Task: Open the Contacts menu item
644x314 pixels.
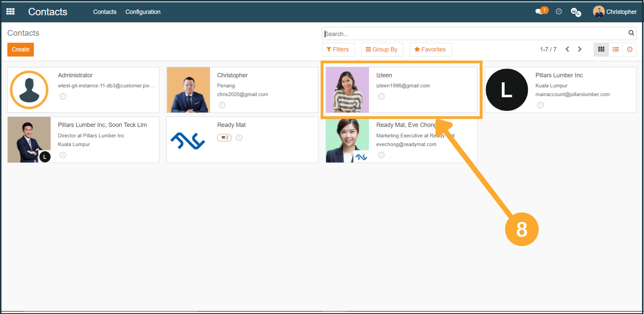Action: 104,12
